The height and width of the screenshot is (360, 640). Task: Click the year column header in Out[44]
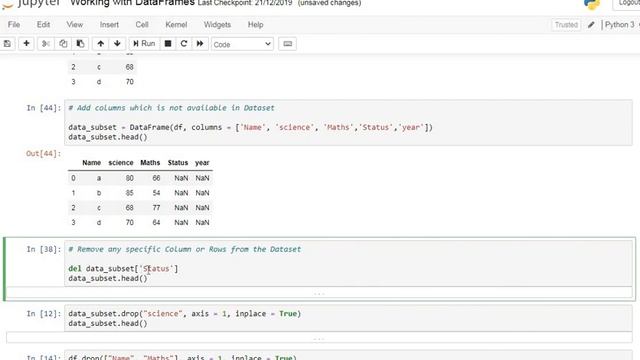pyautogui.click(x=202, y=162)
